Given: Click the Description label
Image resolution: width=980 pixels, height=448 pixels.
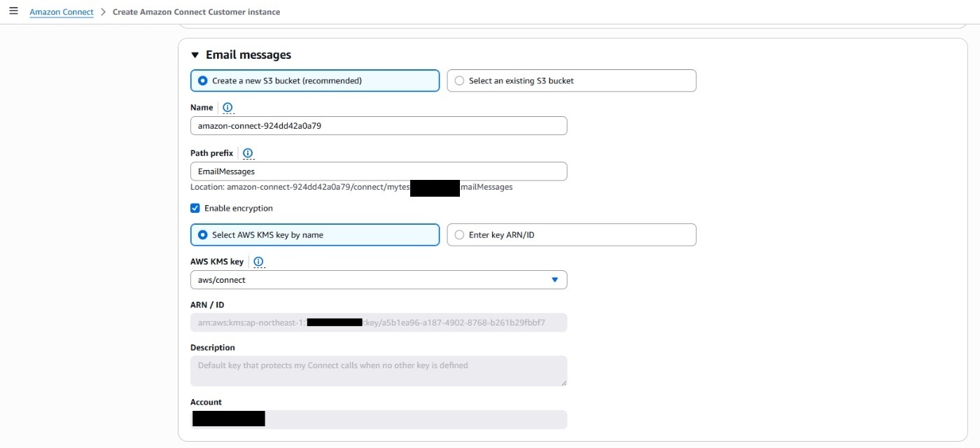Looking at the screenshot, I should [213, 348].
